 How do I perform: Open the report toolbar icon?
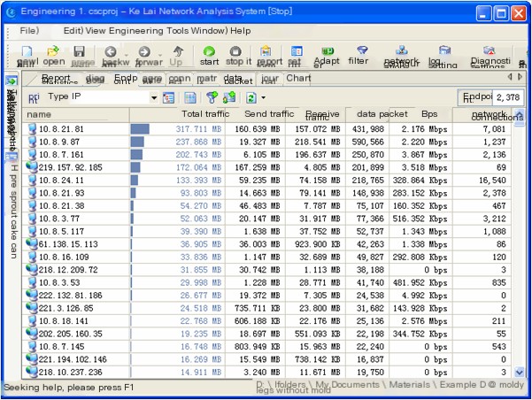pos(266,51)
